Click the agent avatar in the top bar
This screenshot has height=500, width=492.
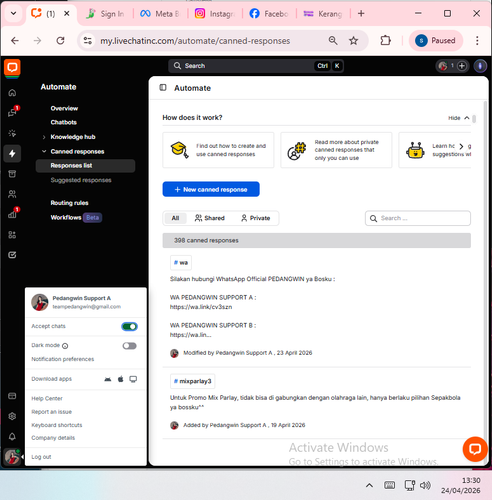coord(443,66)
